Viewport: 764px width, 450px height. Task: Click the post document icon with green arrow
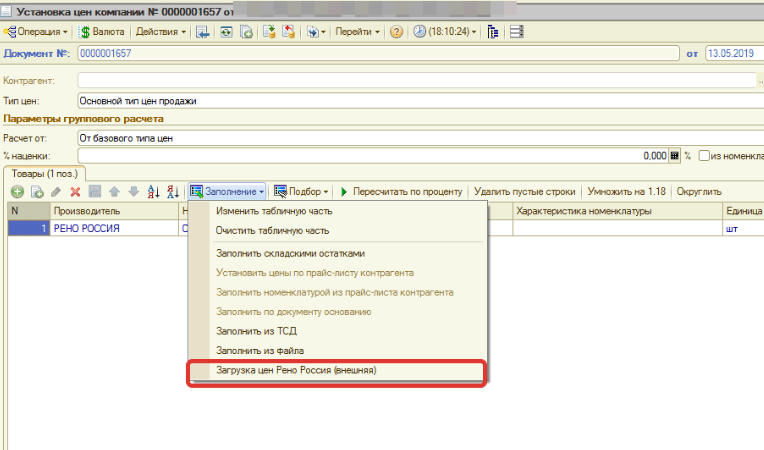point(269,32)
